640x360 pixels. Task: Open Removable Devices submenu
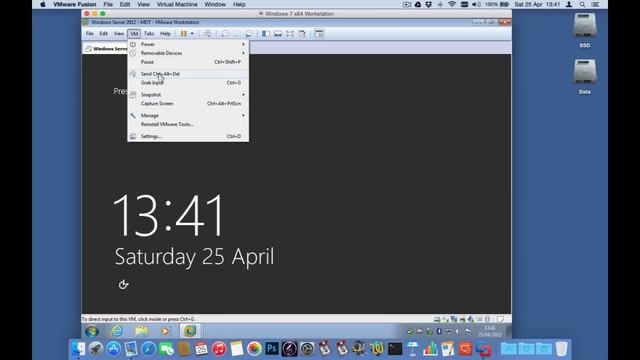click(188, 53)
